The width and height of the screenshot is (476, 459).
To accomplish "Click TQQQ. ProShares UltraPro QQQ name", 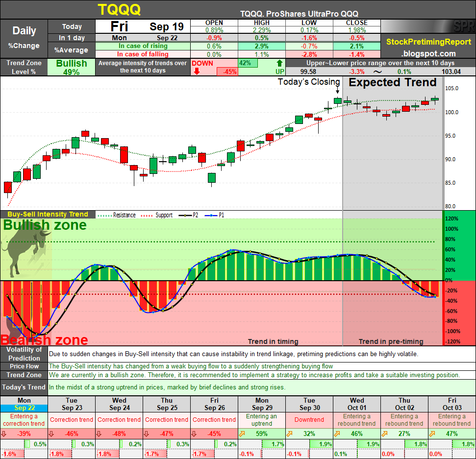I will click(x=299, y=14).
